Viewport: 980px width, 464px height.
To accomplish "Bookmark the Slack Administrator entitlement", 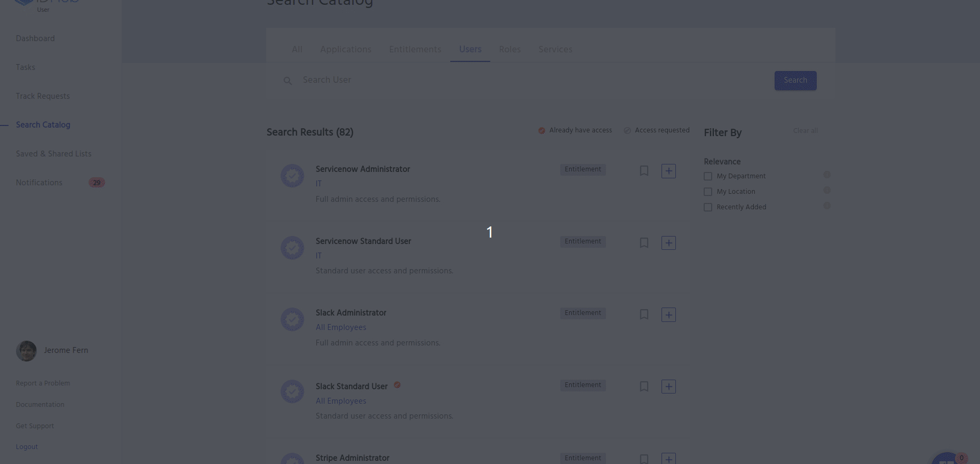I will 644,314.
